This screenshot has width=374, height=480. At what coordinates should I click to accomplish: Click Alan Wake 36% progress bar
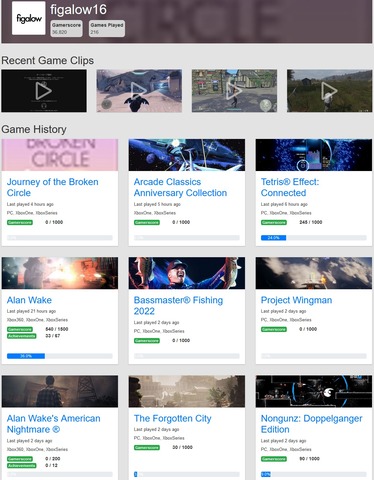60,356
